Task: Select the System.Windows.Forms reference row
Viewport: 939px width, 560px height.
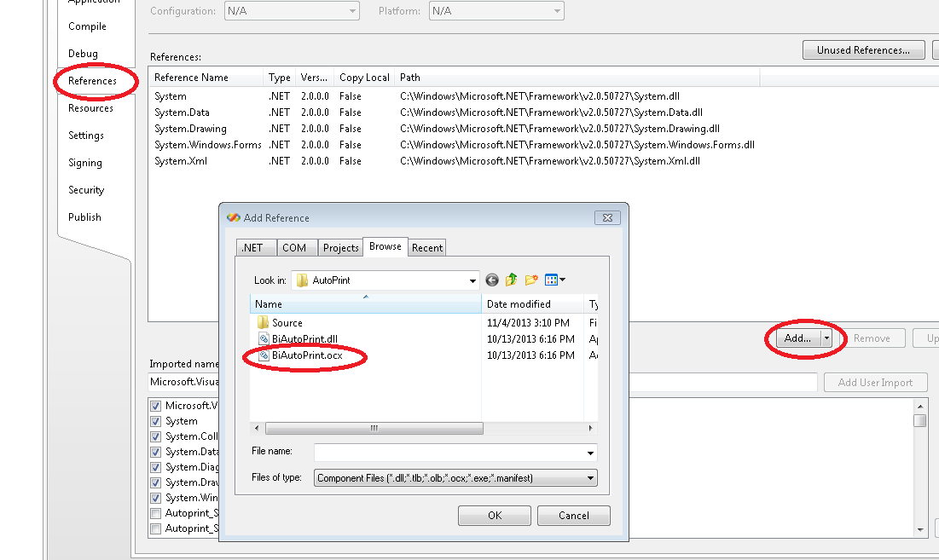Action: click(x=454, y=145)
